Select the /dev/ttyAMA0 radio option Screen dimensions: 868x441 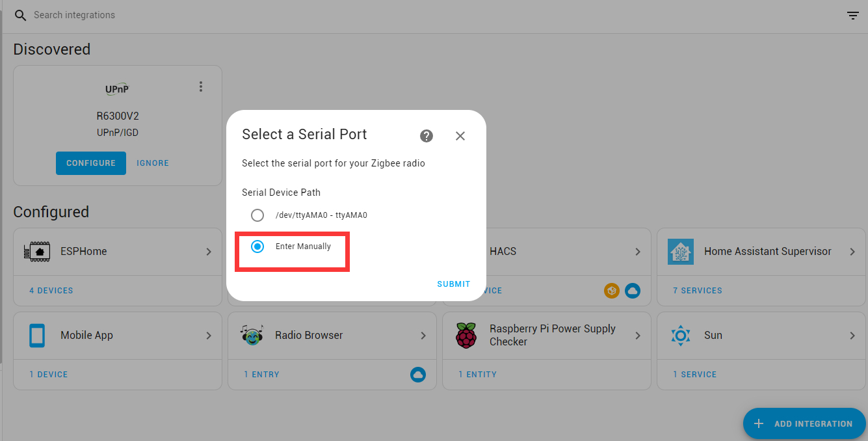pyautogui.click(x=257, y=215)
